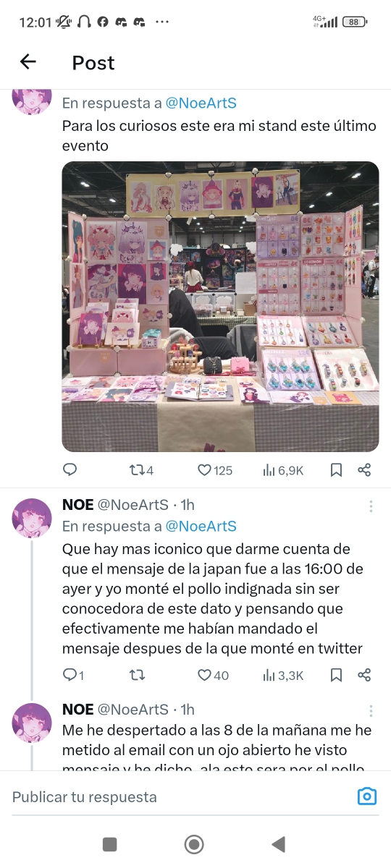The image size is (391, 868).
Task: Retweet the stand photo post with 4 retweets
Action: pos(141,470)
